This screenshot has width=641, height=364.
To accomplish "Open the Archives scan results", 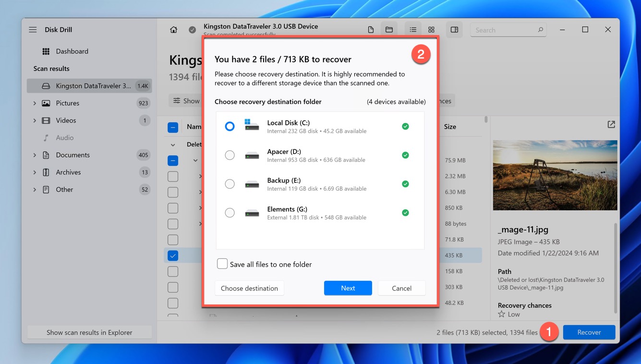I will click(89, 172).
